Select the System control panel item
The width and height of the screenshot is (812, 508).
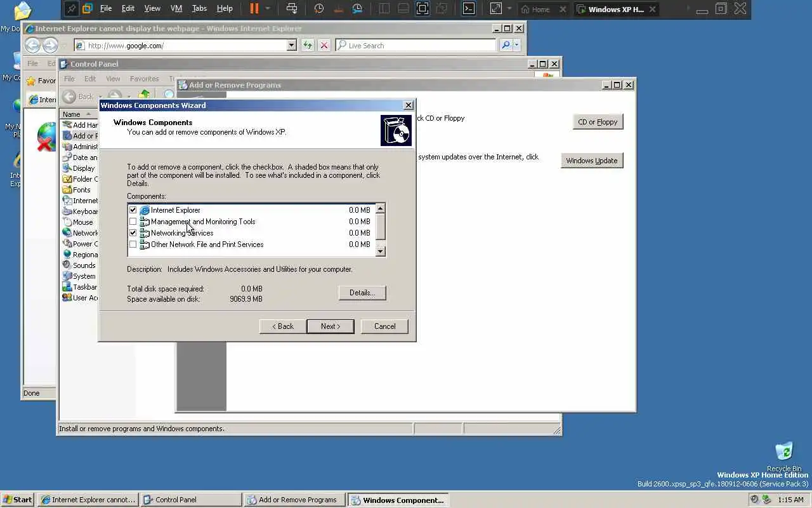pos(79,276)
